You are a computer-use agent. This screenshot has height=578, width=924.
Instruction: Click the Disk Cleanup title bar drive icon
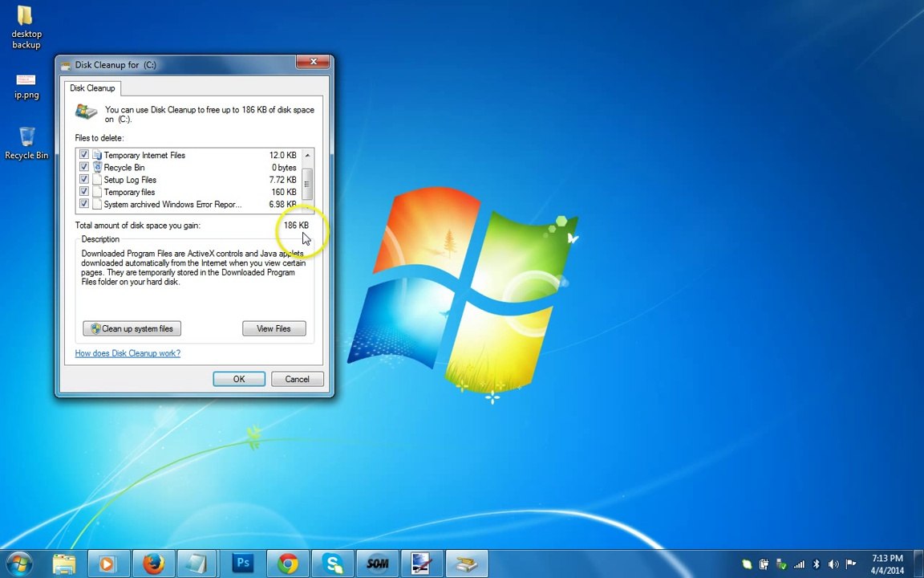(66, 66)
